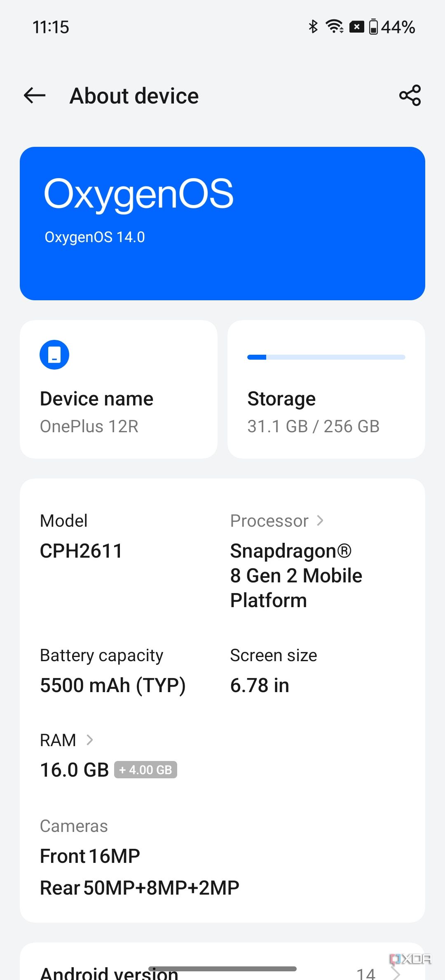445x980 pixels.
Task: Tap the Wi-Fi status icon
Action: coord(335,27)
